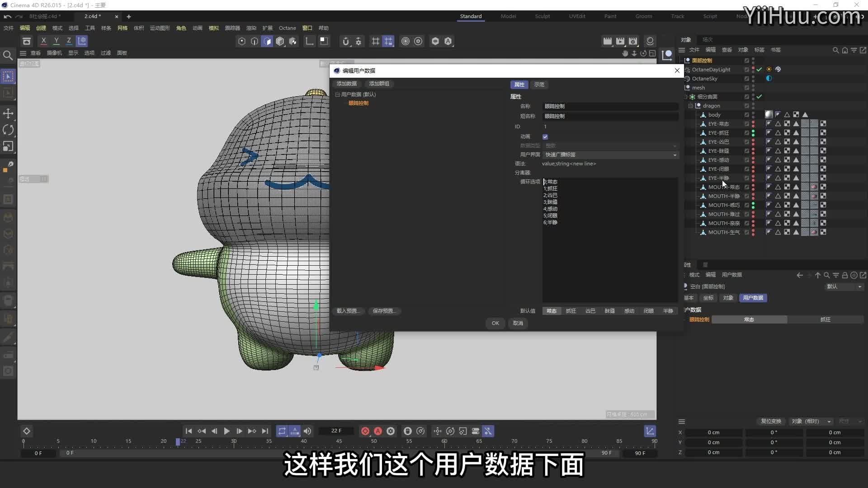Collapse the dragon hierarchy
The width and height of the screenshot is (868, 488).
(691, 106)
